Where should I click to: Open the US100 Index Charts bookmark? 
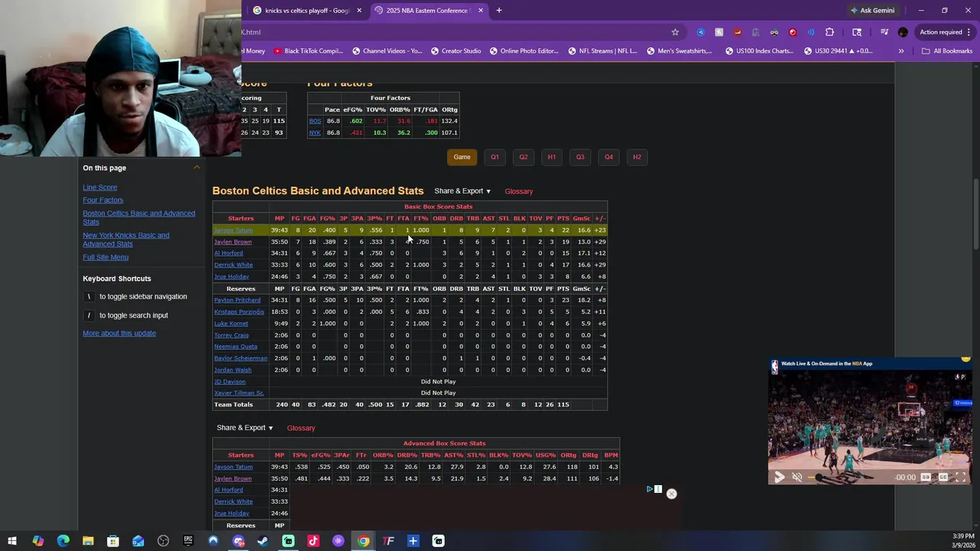[758, 51]
